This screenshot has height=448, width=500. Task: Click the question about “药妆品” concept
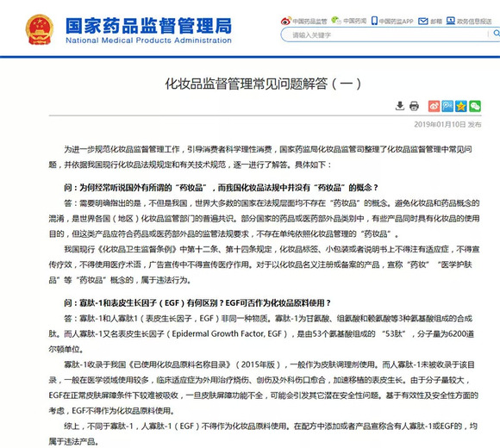tap(221, 188)
